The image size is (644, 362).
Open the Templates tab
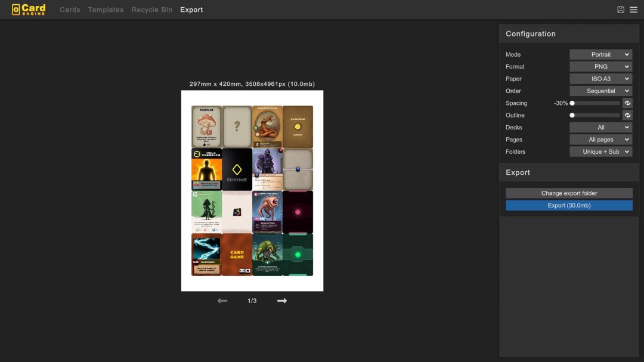[x=106, y=10]
